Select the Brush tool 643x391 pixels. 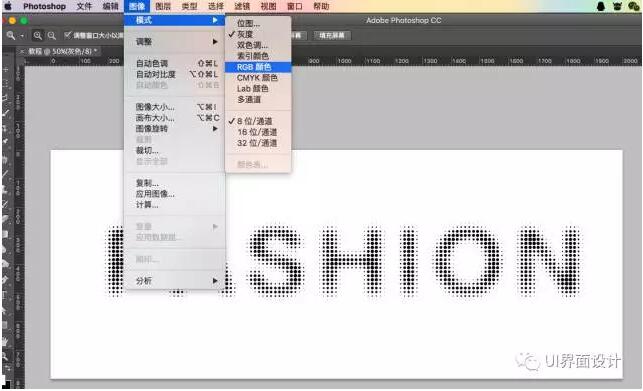[6, 173]
